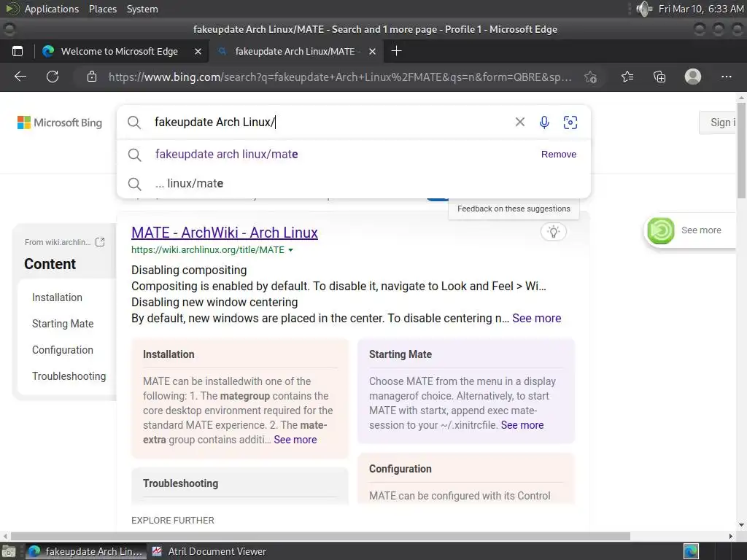Close the fakeupdate Arch Linux/MATE tab
747x560 pixels.
(x=373, y=52)
